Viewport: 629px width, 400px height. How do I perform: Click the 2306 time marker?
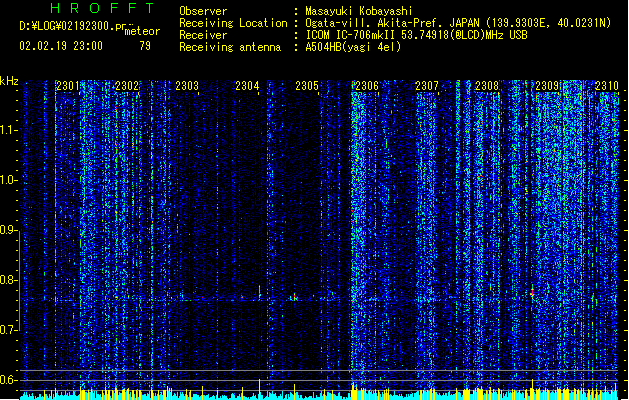click(x=367, y=86)
